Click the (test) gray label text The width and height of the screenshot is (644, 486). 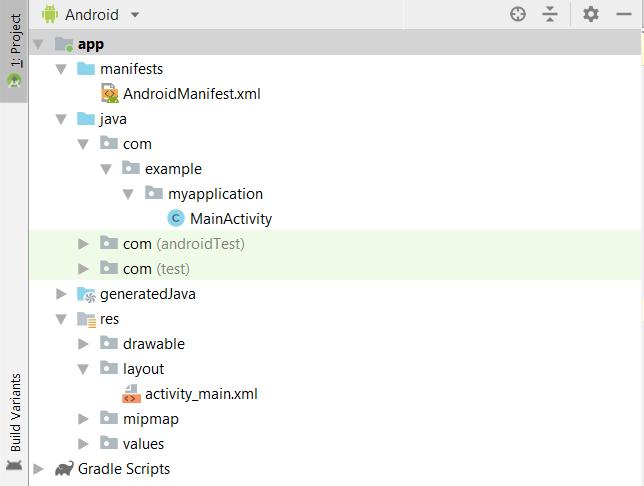pyautogui.click(x=173, y=269)
